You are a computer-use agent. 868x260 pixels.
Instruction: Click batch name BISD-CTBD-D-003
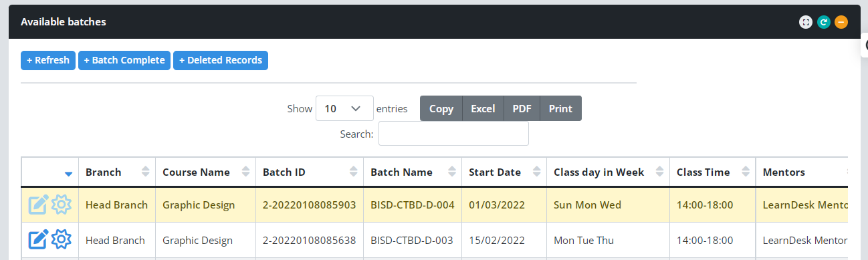pos(412,240)
